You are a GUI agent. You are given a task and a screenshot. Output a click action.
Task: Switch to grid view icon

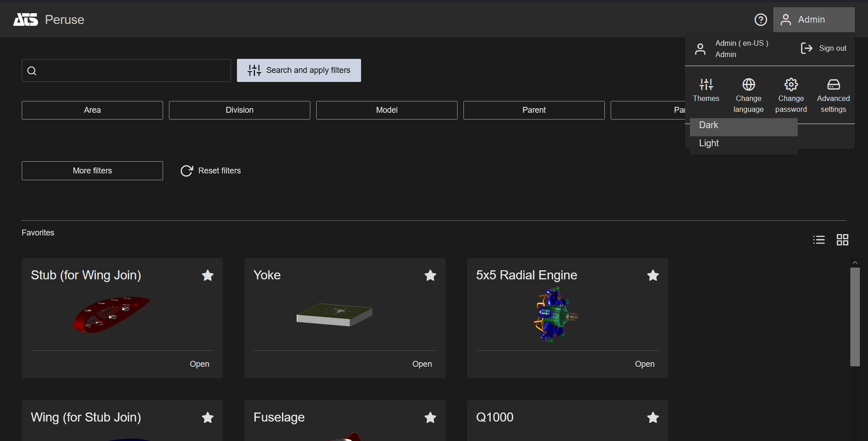(842, 240)
